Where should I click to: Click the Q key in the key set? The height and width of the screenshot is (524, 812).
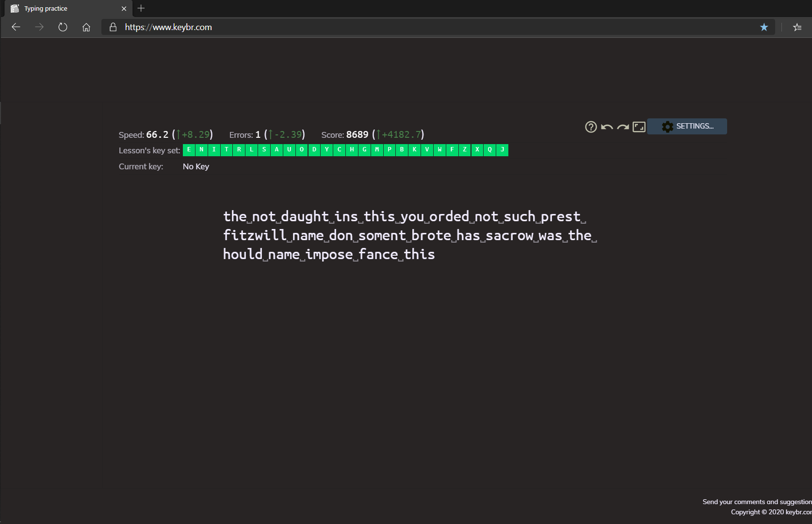[490, 150]
